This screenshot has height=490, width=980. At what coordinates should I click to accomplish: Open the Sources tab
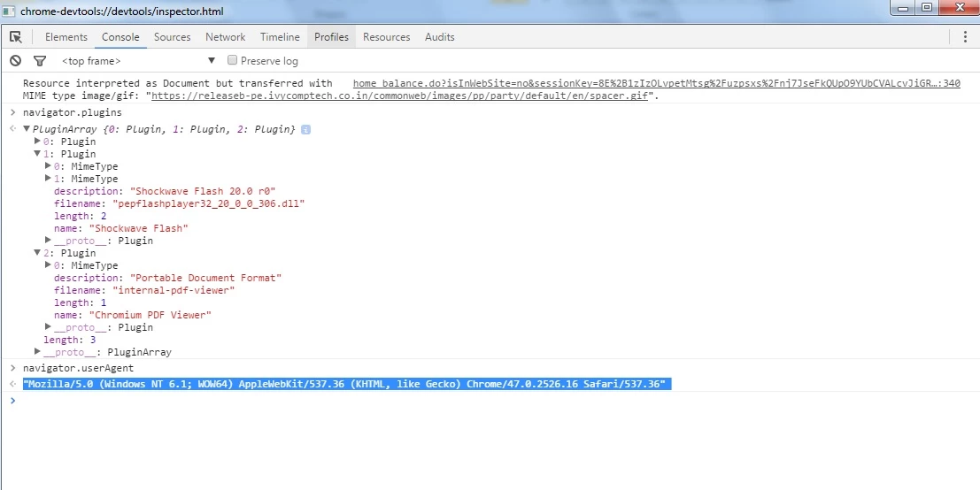[172, 37]
